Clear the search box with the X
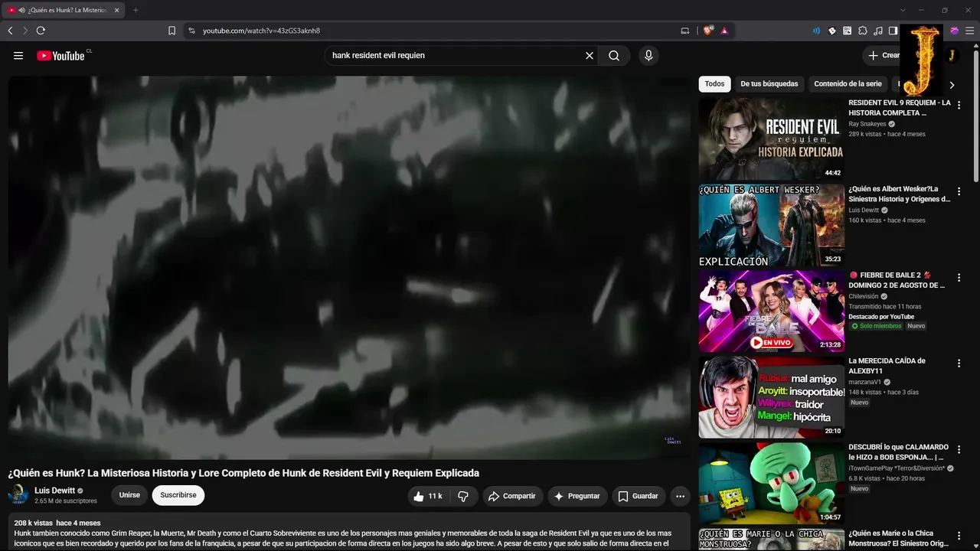This screenshot has height=551, width=980. coord(590,55)
